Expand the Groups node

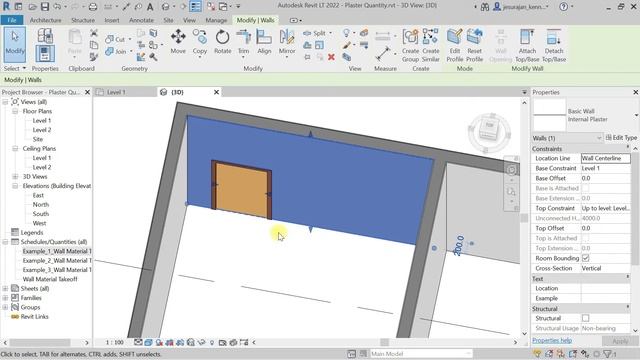pos(5,307)
